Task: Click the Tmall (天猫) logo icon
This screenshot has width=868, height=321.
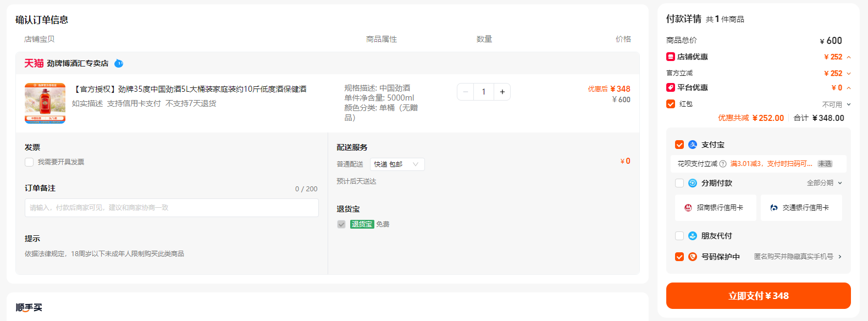Action: tap(34, 63)
